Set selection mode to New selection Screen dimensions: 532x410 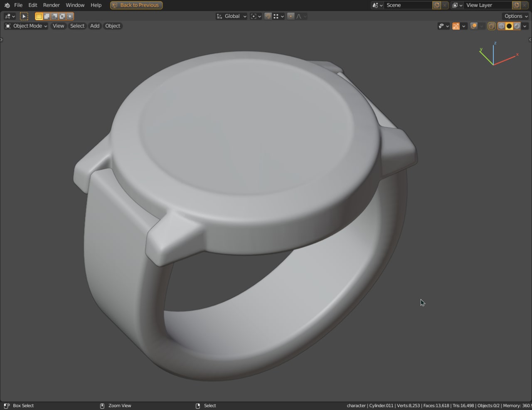[39, 16]
